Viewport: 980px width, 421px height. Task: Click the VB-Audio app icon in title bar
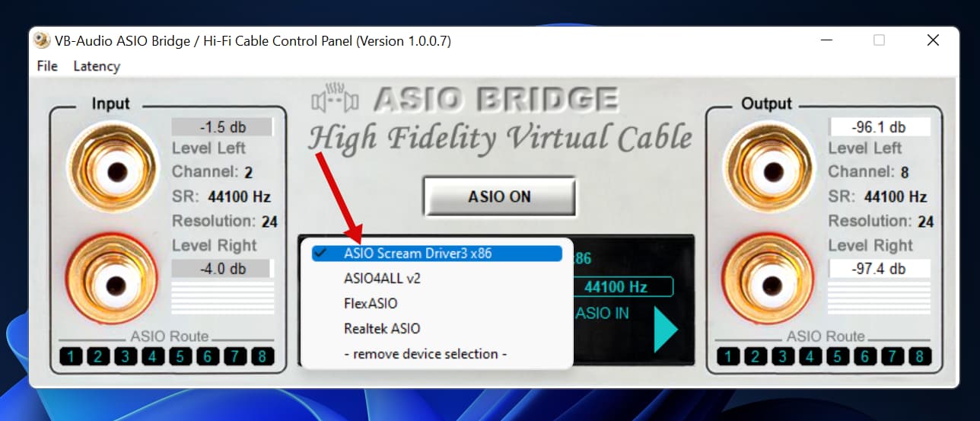[43, 40]
